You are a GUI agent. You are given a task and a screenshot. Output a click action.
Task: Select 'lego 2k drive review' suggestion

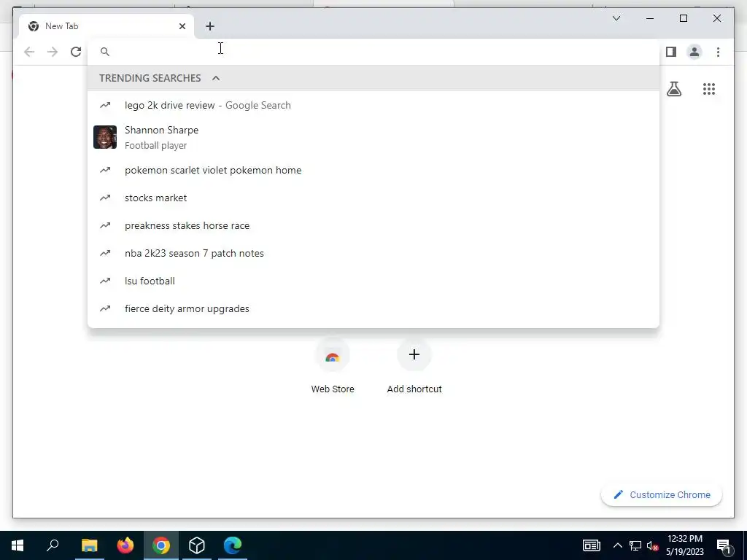pyautogui.click(x=373, y=105)
